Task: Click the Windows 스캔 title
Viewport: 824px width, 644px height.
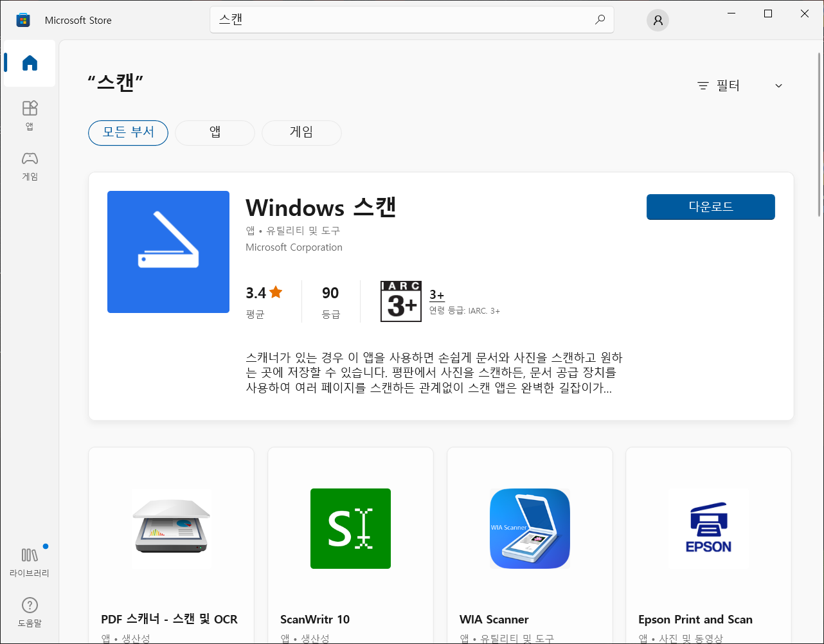Action: tap(321, 208)
